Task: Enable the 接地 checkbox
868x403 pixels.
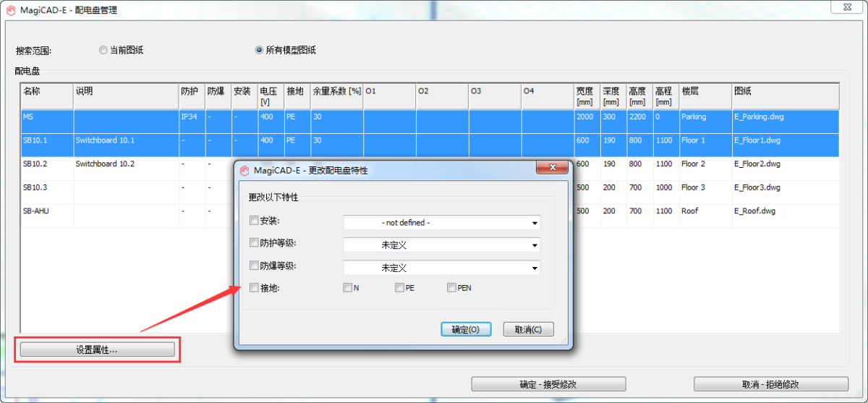Action: 254,288
